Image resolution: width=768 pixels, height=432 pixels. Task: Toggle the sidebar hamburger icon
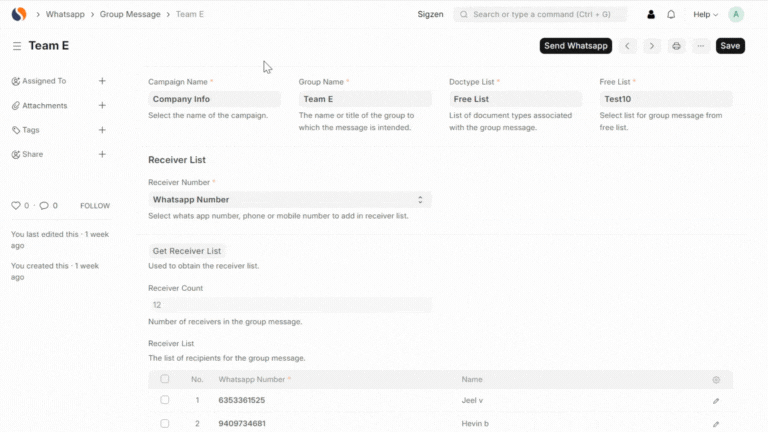coord(17,46)
